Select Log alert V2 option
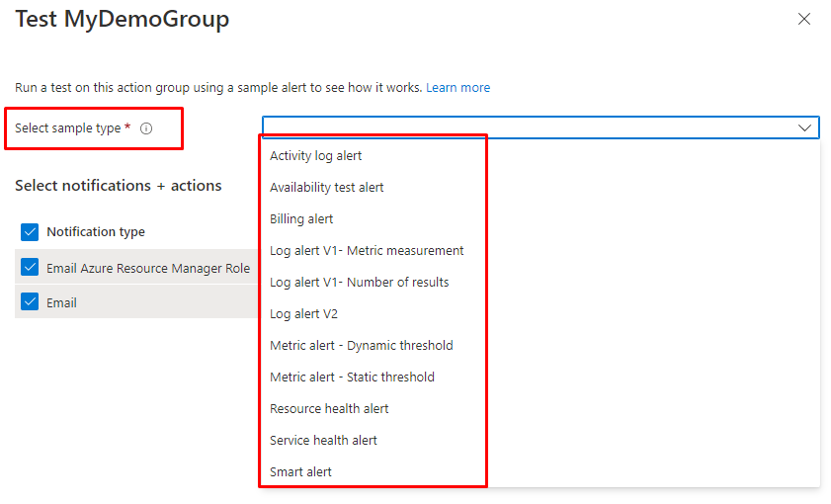Image resolution: width=831 pixels, height=504 pixels. [304, 313]
